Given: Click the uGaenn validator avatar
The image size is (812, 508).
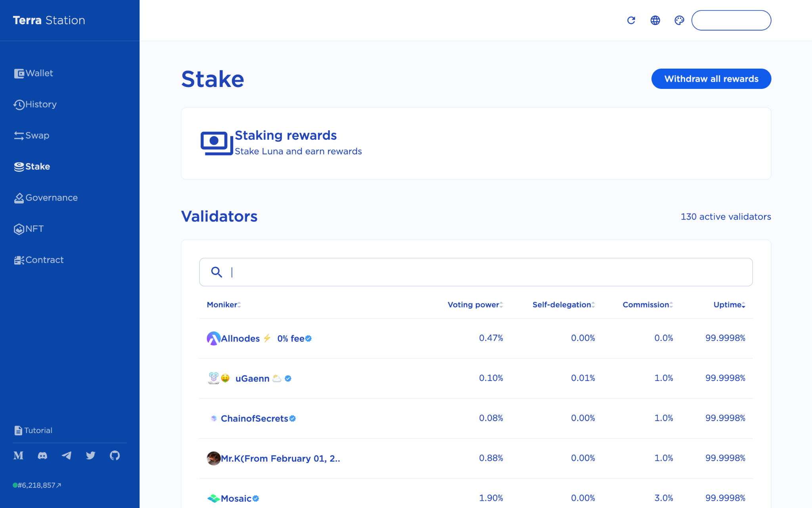Looking at the screenshot, I should [x=214, y=378].
